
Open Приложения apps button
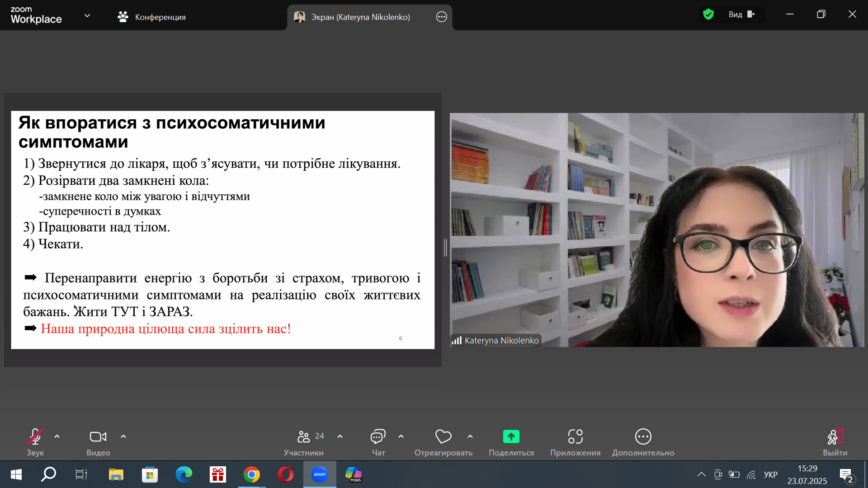coord(576,442)
